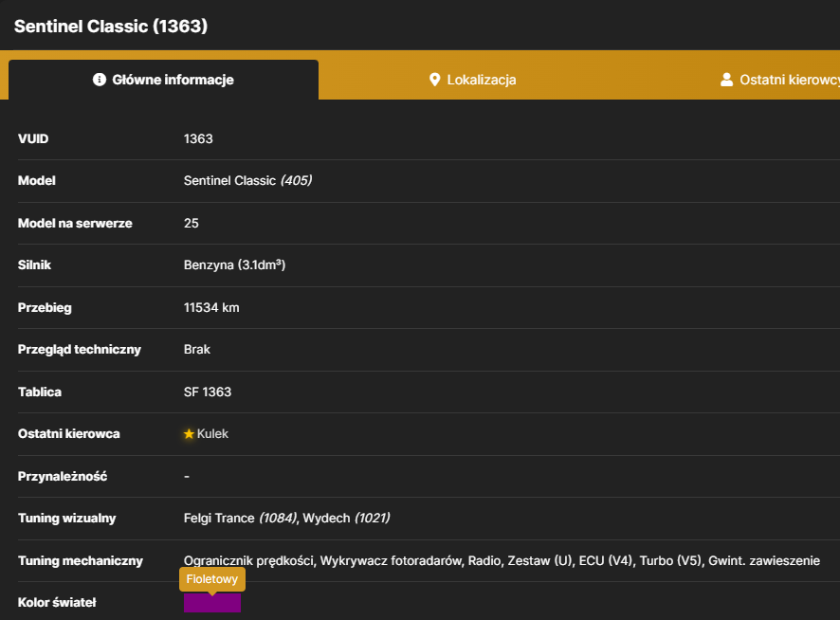Image resolution: width=840 pixels, height=620 pixels.
Task: Open driver Kulek's profile link
Action: (212, 433)
